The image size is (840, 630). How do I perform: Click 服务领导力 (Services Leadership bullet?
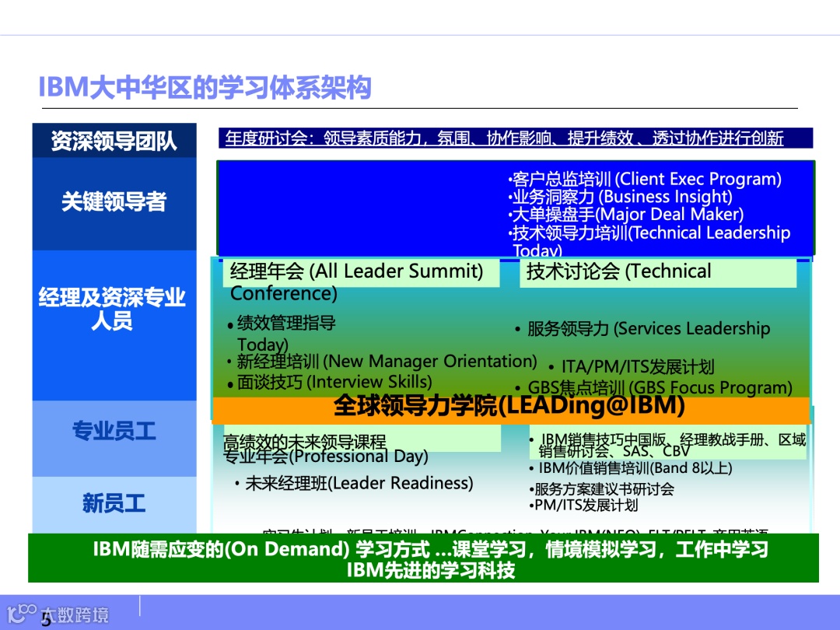pos(642,329)
